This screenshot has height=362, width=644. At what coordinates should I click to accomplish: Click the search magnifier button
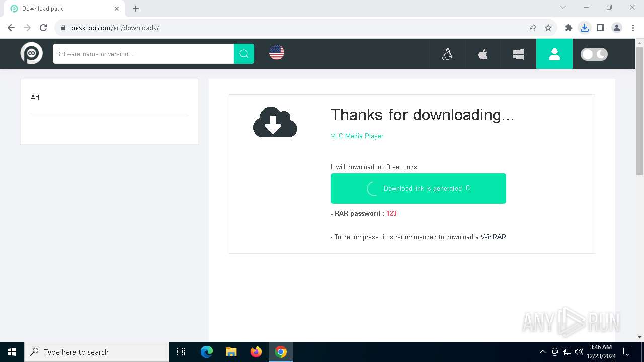click(x=244, y=54)
